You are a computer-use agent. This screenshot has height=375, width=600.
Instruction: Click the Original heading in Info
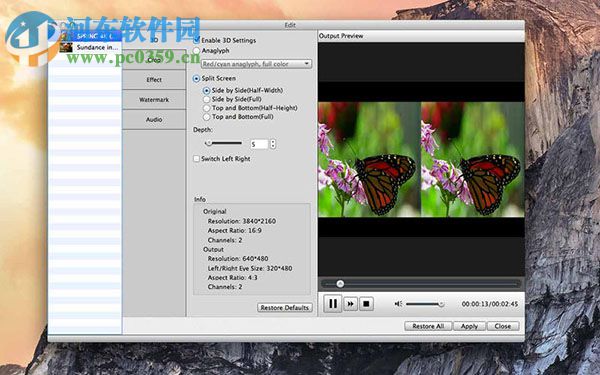point(215,211)
